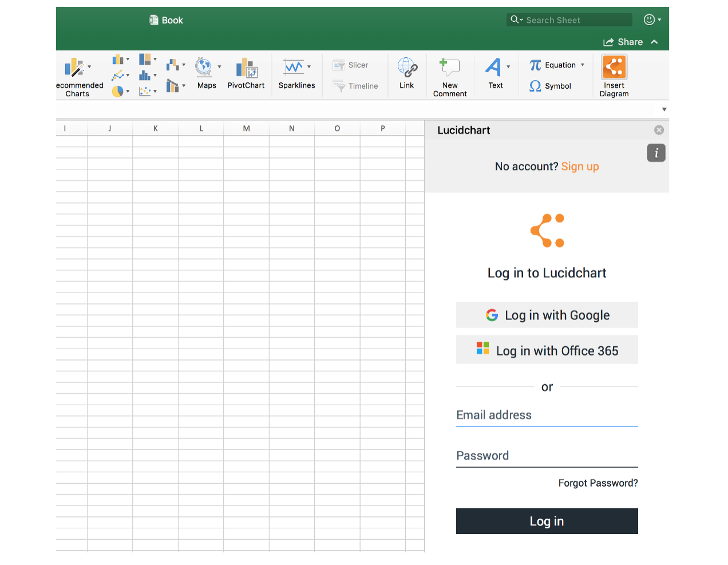Insert a combo chart

click(x=172, y=86)
